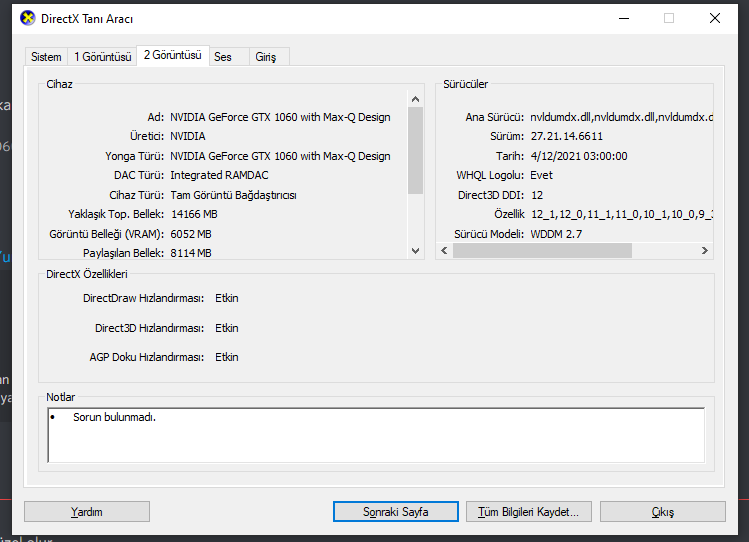Click right arrow of Sürücüler scrollbar
Screen dimensions: 749x542
[x=705, y=251]
